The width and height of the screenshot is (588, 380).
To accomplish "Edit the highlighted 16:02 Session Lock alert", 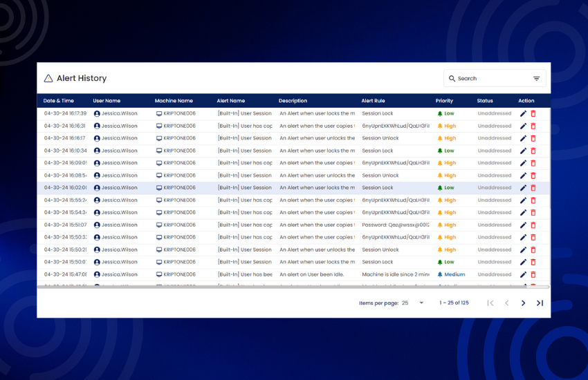I will [523, 188].
